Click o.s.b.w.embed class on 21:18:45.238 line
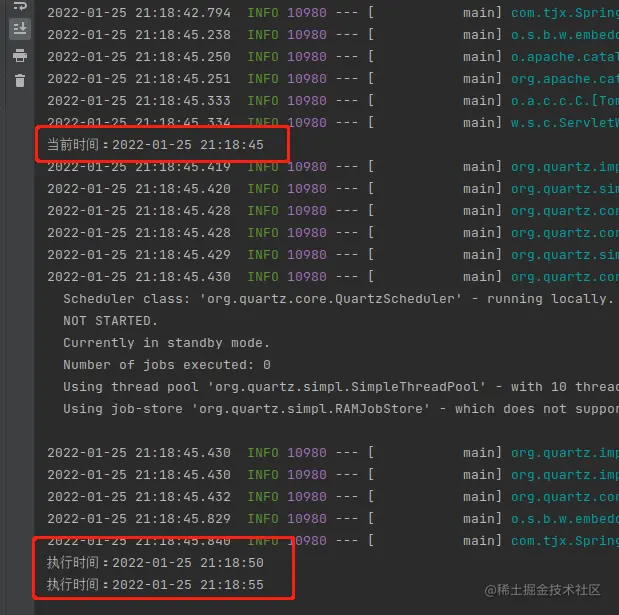Image resolution: width=619 pixels, height=615 pixels. (x=565, y=35)
